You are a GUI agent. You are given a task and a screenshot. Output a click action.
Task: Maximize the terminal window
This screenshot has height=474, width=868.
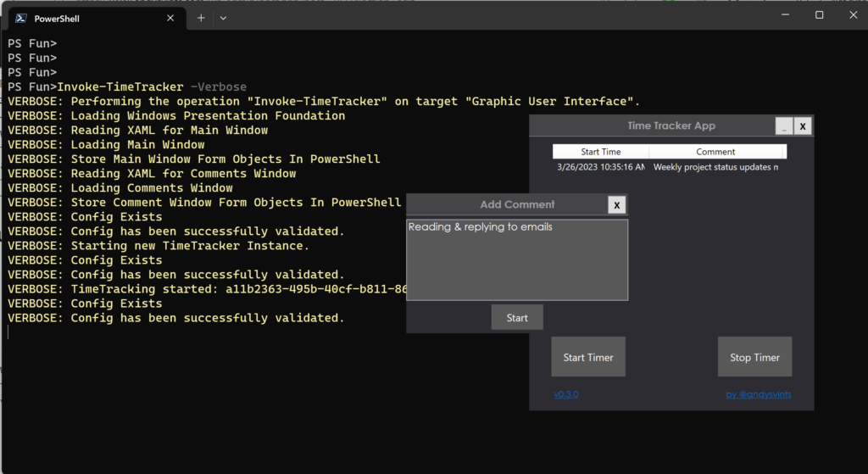(x=820, y=15)
